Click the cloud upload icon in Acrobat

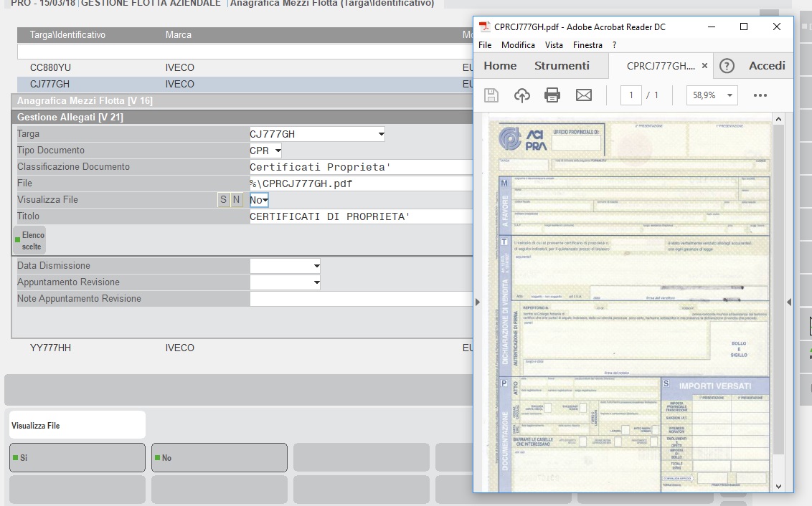(522, 95)
